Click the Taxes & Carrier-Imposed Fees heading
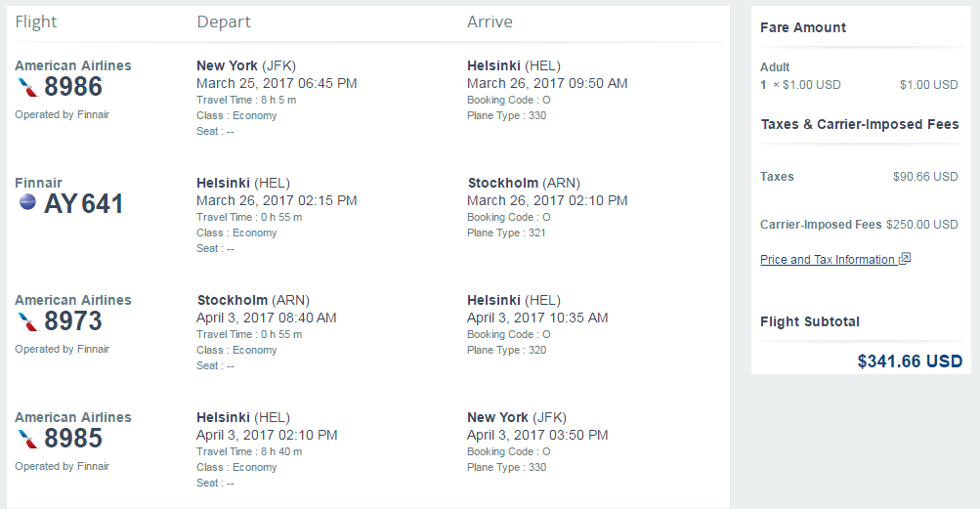Viewport: 980px width, 509px height. (860, 124)
